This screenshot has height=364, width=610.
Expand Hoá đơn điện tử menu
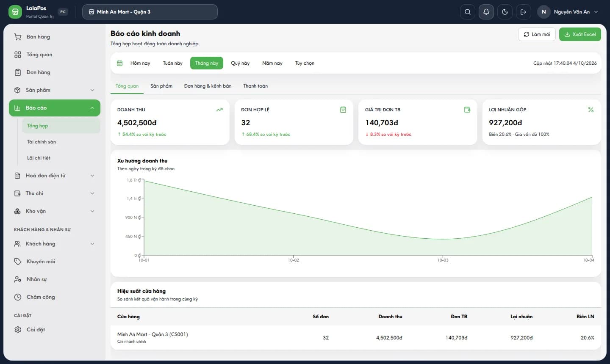coord(55,176)
